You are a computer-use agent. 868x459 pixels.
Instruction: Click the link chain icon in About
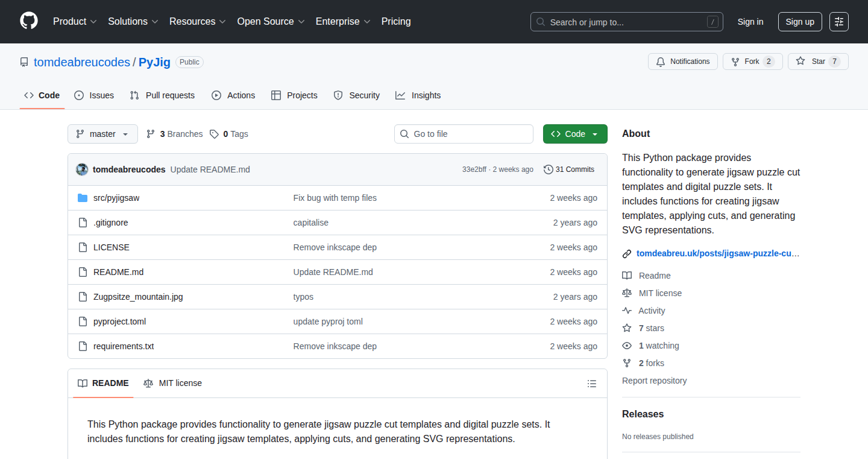(627, 254)
